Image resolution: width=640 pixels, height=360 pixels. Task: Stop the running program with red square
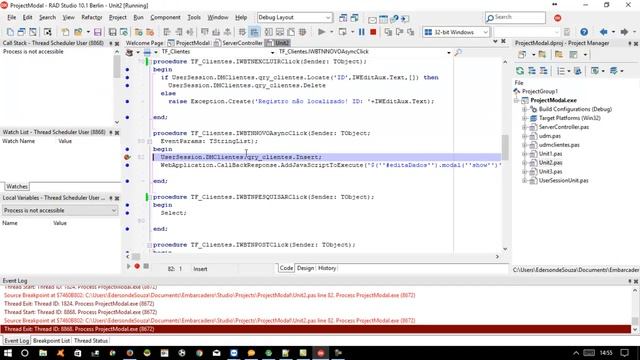pos(373,32)
